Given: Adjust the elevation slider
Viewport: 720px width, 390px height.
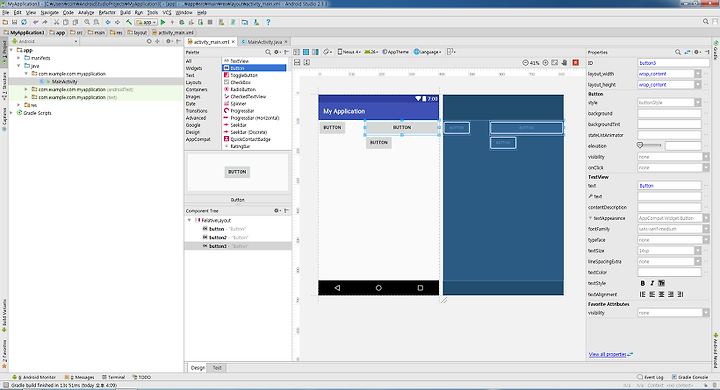Looking at the screenshot, I should [649, 146].
